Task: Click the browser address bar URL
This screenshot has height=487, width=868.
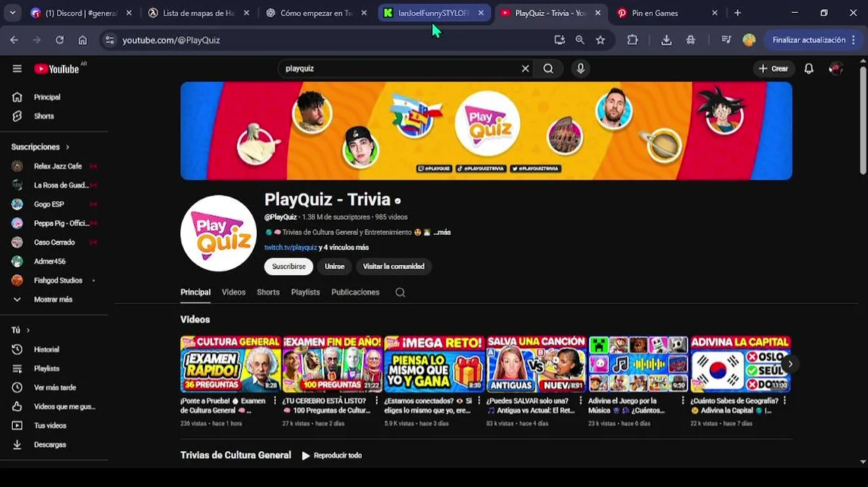Action: click(171, 40)
